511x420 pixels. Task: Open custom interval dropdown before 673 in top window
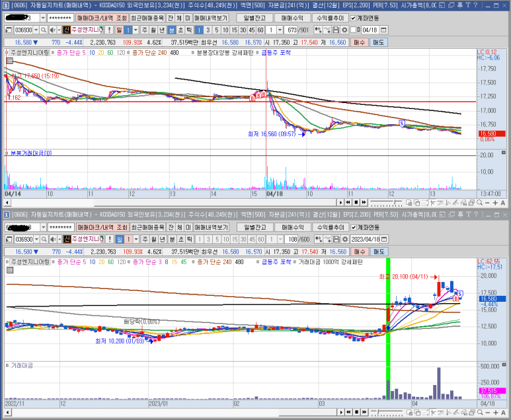point(280,30)
